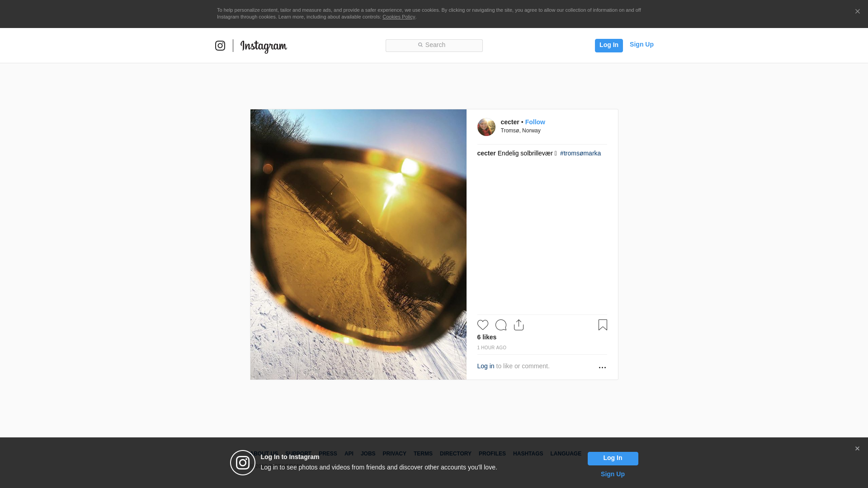Like the post with heart icon
Viewport: 868px width, 488px height.
point(483,325)
